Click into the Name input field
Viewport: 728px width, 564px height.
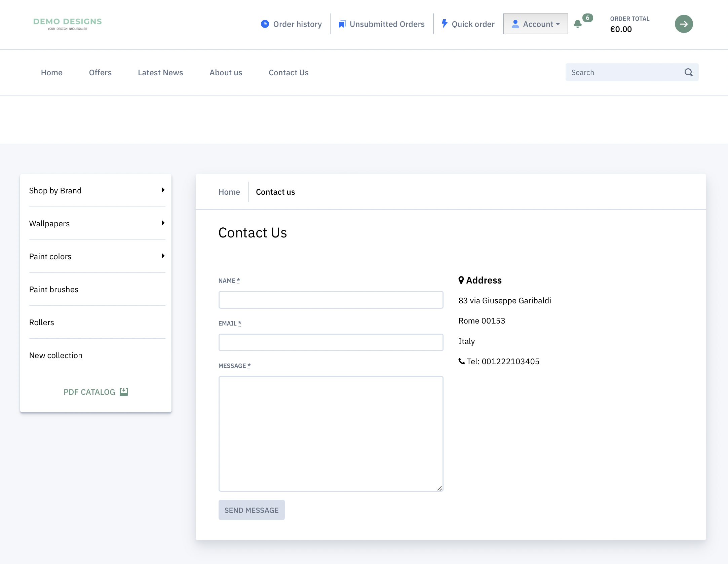(x=331, y=300)
